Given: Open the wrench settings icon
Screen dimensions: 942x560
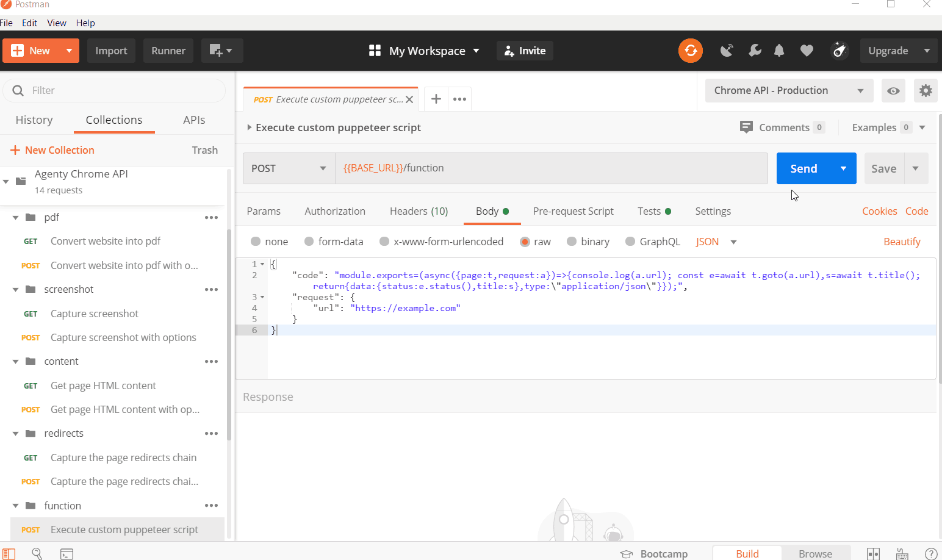Looking at the screenshot, I should [755, 51].
